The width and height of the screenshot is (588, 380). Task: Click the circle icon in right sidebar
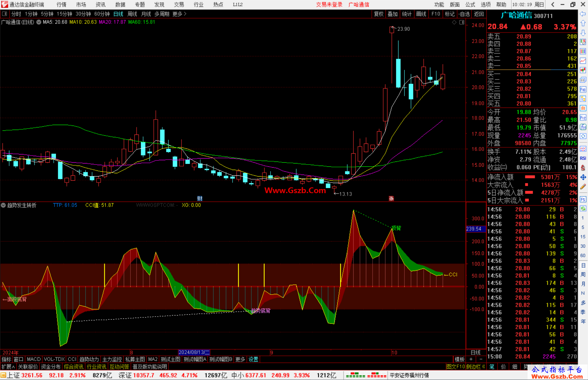(x=583, y=136)
